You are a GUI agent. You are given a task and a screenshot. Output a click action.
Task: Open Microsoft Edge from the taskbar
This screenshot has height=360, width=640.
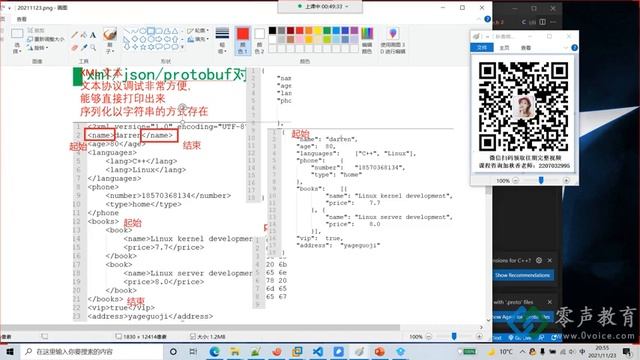pyautogui.click(x=214, y=351)
